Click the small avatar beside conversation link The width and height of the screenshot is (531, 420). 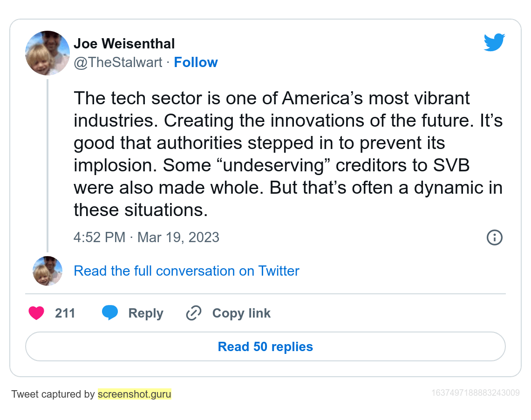pos(48,271)
